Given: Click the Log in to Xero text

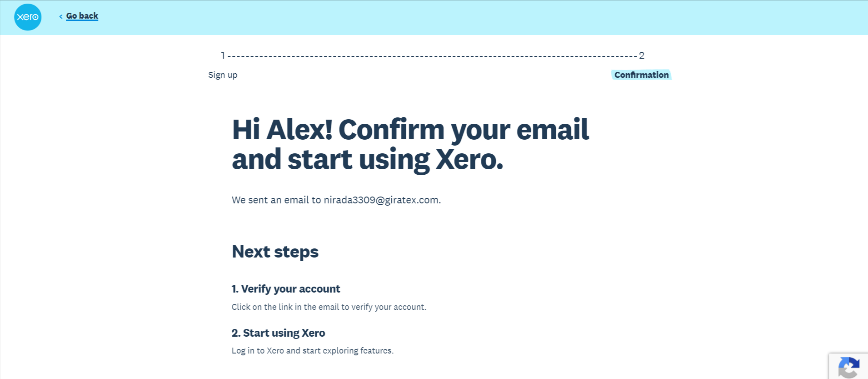Looking at the screenshot, I should point(312,351).
